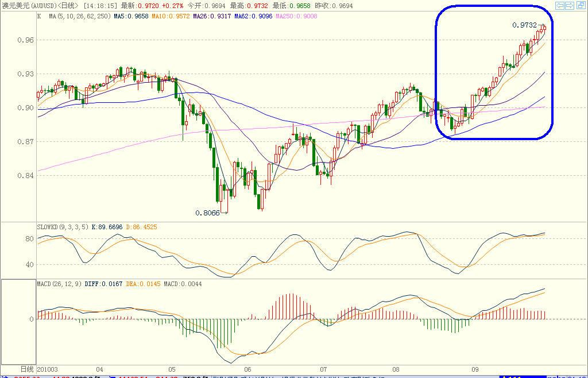
Task: Click the MA62:0.9096 legend value
Action: coord(253,16)
